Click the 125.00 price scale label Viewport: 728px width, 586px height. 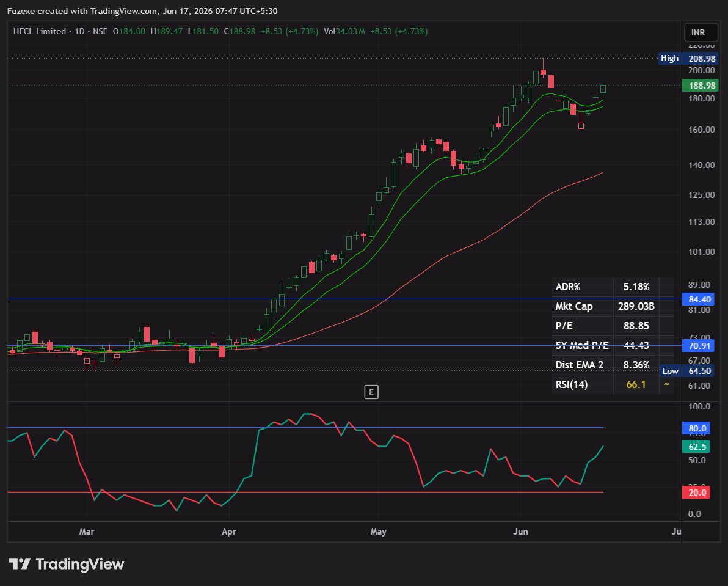coord(702,195)
